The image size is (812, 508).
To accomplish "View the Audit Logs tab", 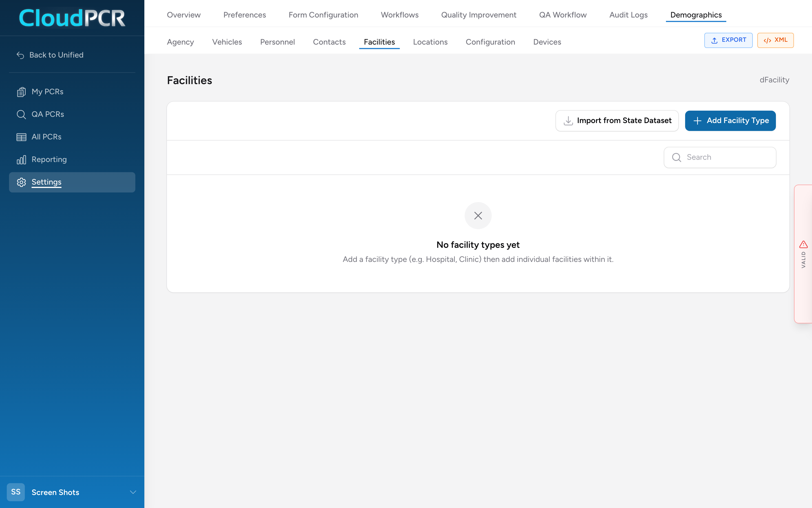I will point(628,15).
